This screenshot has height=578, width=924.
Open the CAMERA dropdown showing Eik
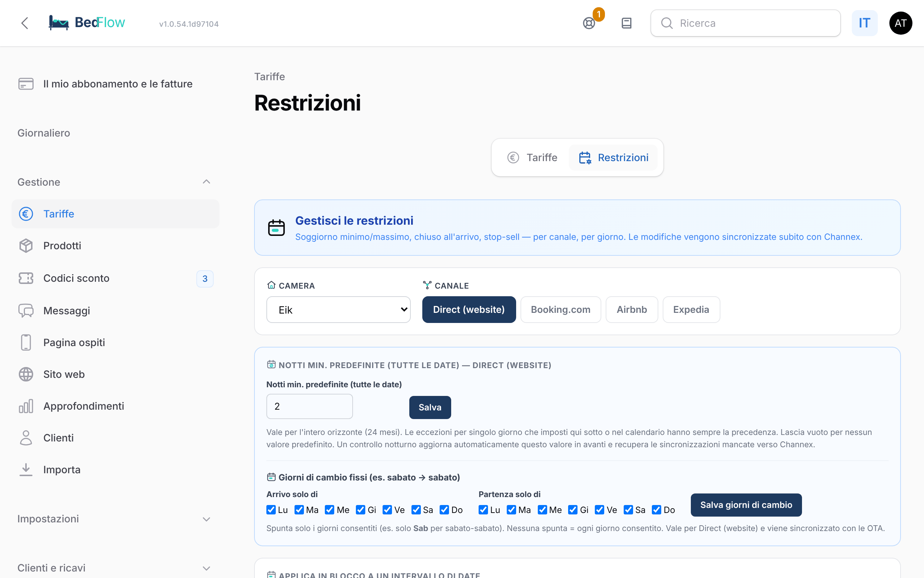click(338, 310)
